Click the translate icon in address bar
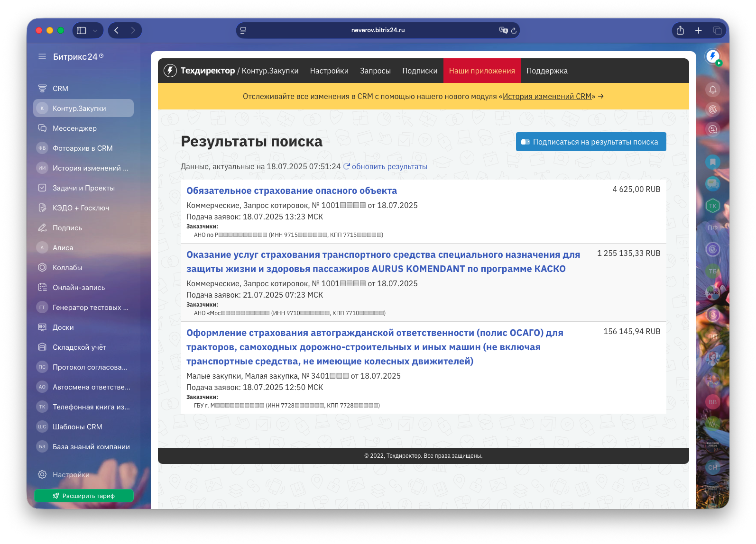 coord(503,30)
